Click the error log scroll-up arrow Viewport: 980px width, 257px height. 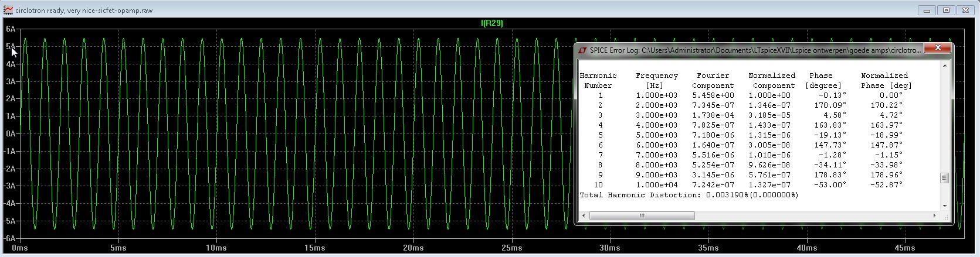click(x=944, y=66)
